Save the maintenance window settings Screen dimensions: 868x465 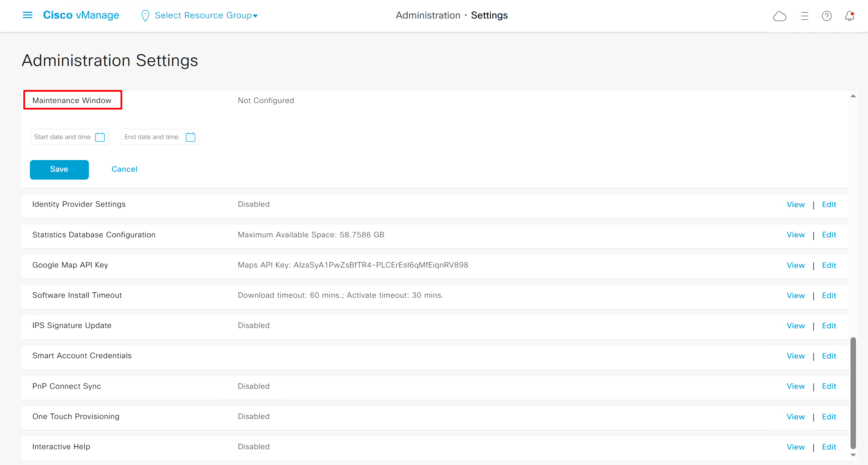(59, 169)
